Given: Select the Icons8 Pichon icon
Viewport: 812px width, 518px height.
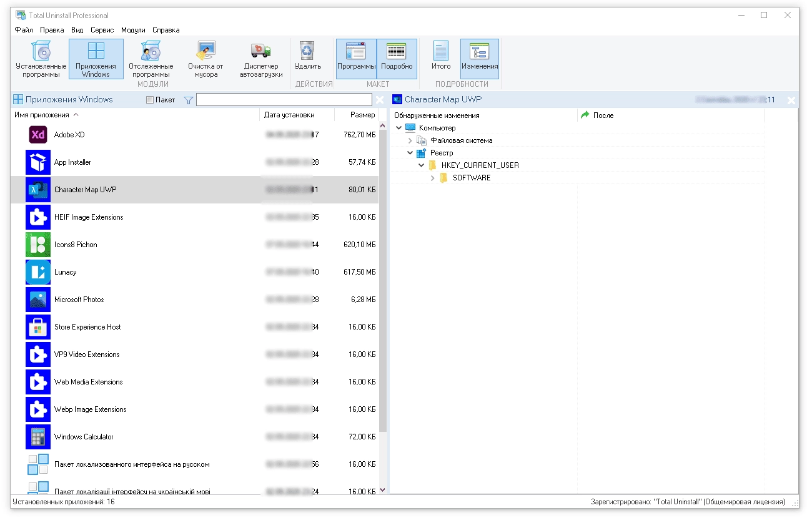Looking at the screenshot, I should [38, 245].
